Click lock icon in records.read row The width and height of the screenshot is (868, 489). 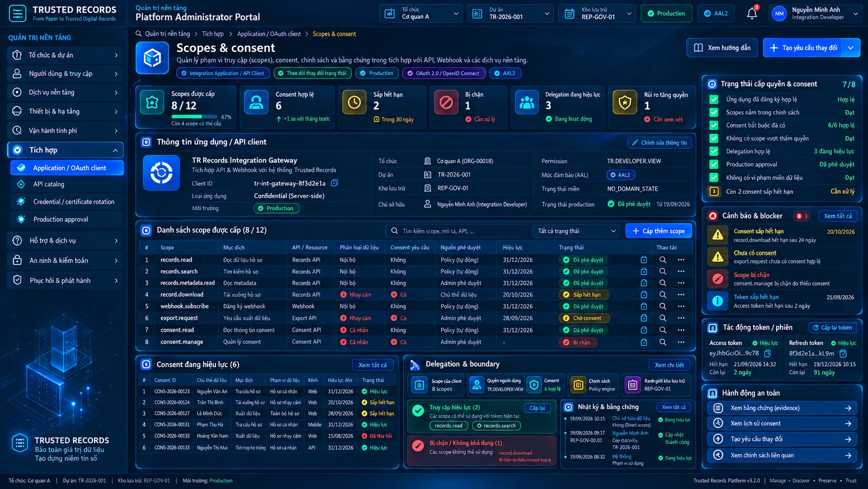tap(644, 260)
